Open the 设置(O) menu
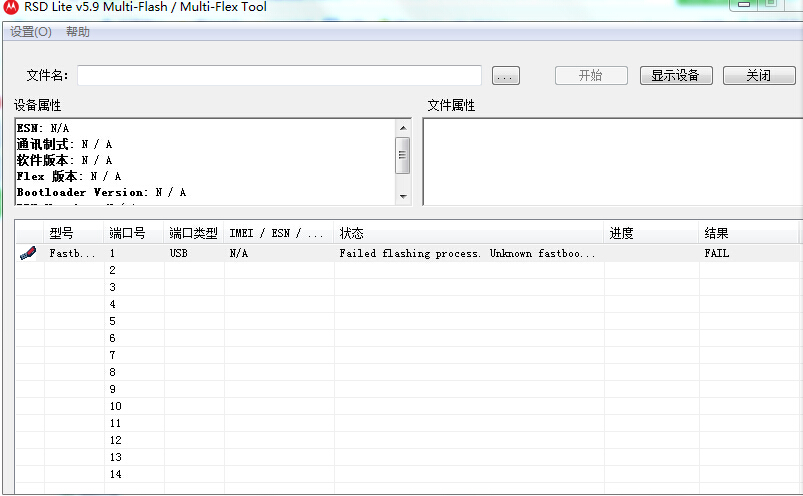This screenshot has width=803, height=496. click(x=31, y=32)
